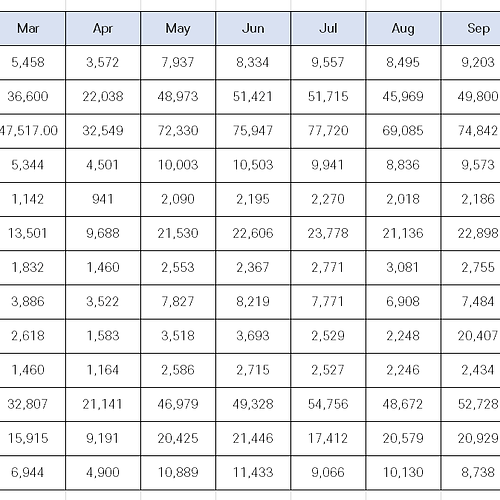Click the cell showing 10,130
The image size is (500, 500).
pyautogui.click(x=403, y=473)
